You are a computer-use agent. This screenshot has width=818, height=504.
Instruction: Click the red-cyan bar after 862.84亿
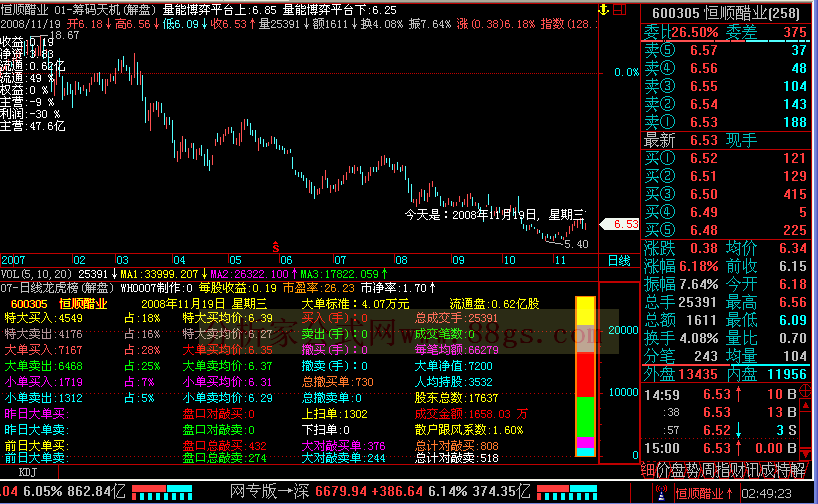coord(162,493)
